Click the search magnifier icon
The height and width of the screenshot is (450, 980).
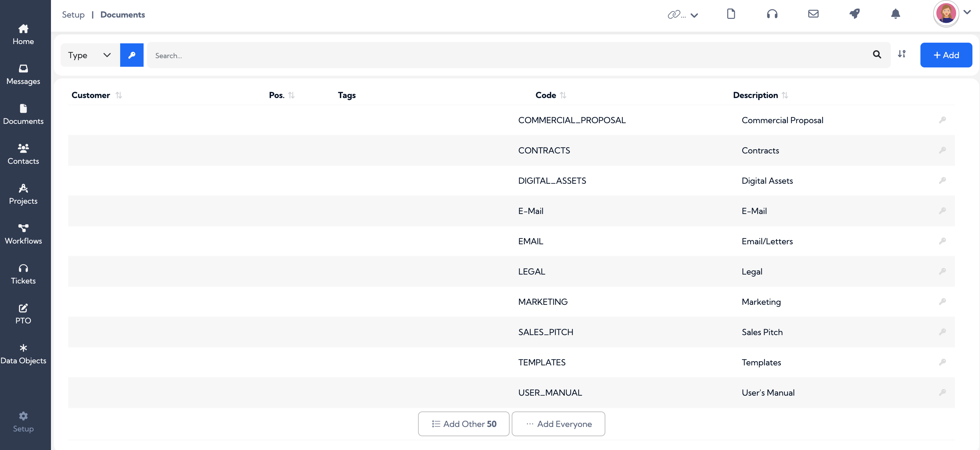coord(877,55)
